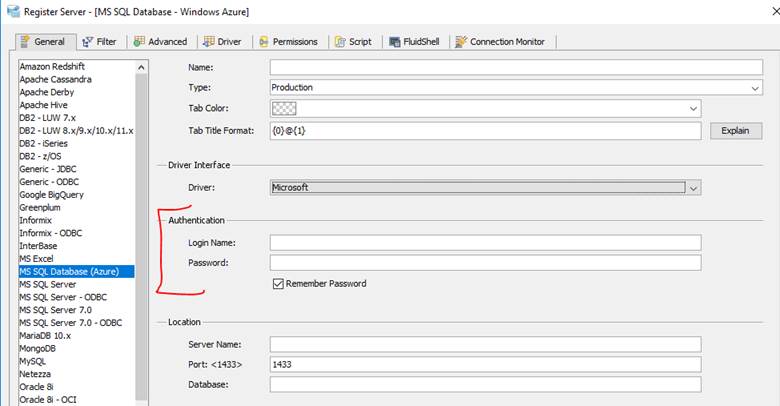Select Apache Hive in the list
780x406 pixels.
[x=44, y=105]
